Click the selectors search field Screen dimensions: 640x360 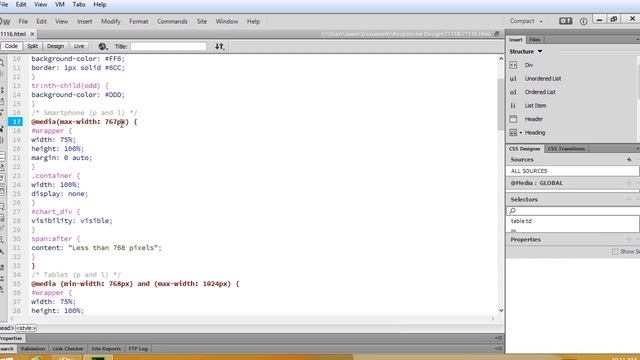pyautogui.click(x=573, y=211)
